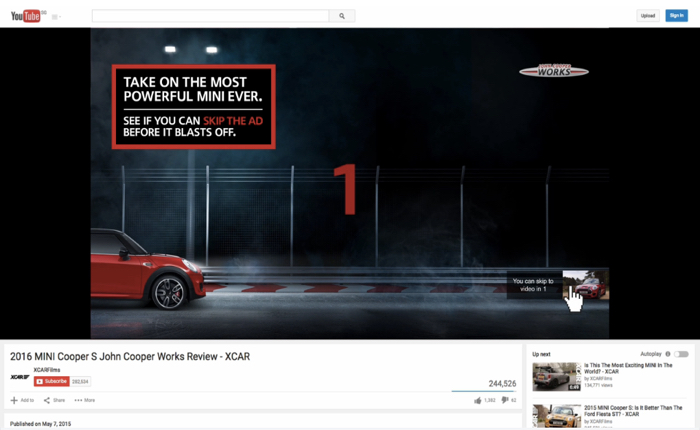Click 'Published on May 7, 2015' text

point(40,424)
